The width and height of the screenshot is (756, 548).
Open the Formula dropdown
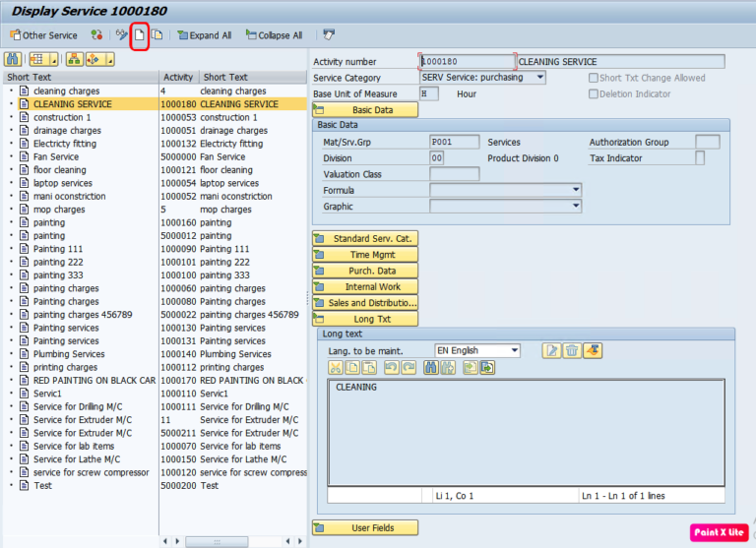(x=576, y=190)
